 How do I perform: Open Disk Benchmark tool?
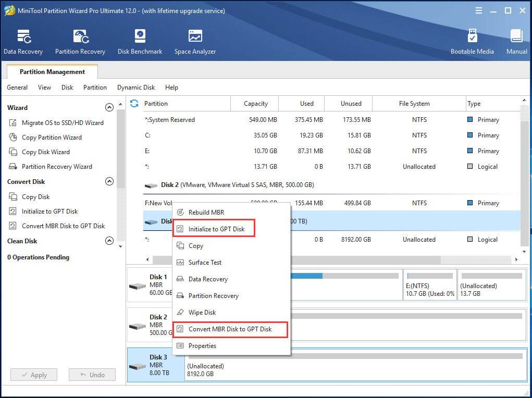click(x=140, y=42)
